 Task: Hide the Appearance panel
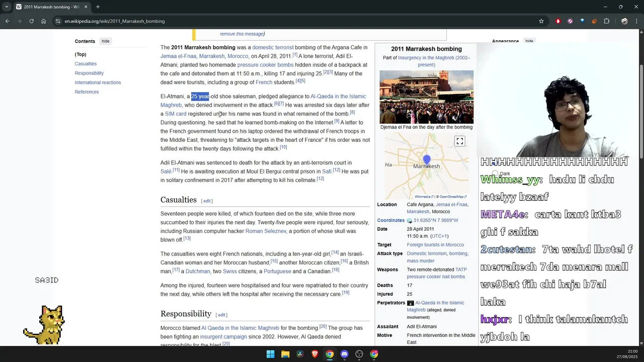click(529, 41)
